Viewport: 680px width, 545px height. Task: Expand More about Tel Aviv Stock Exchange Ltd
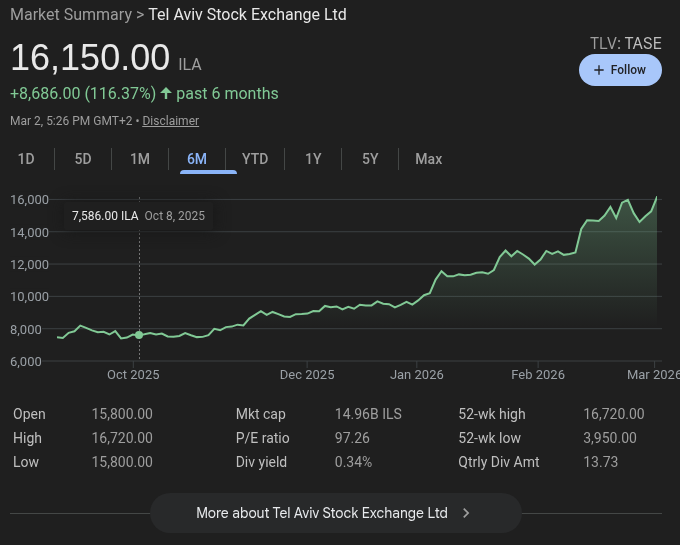[x=335, y=513]
